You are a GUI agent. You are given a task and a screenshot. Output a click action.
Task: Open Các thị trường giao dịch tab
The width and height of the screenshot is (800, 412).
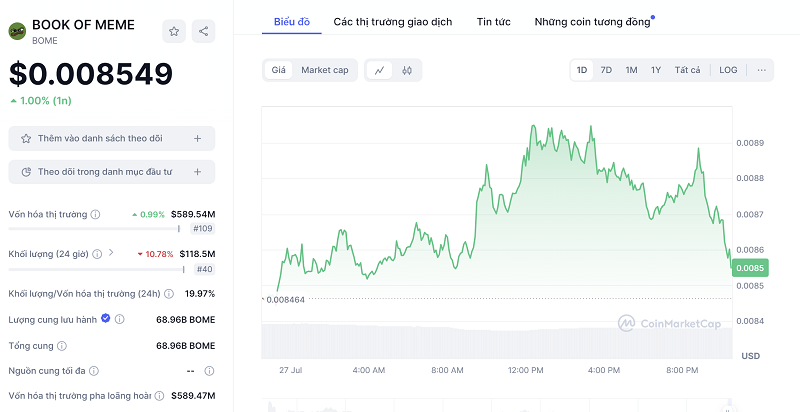392,21
